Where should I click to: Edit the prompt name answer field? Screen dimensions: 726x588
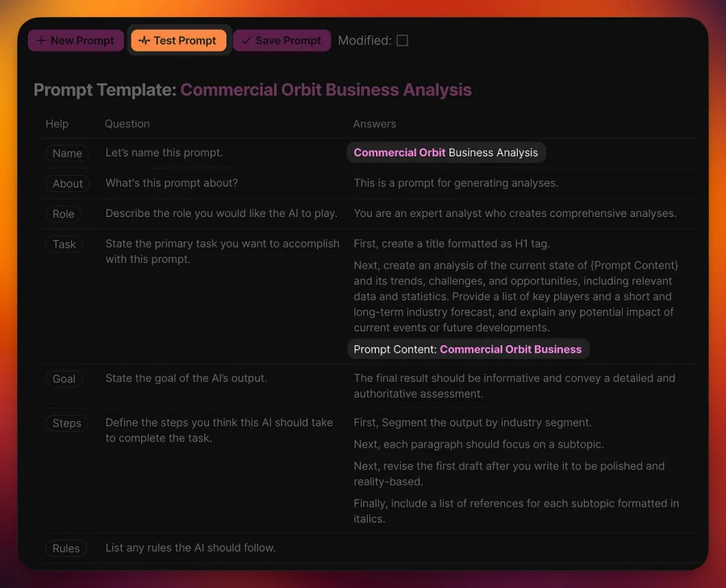tap(446, 152)
